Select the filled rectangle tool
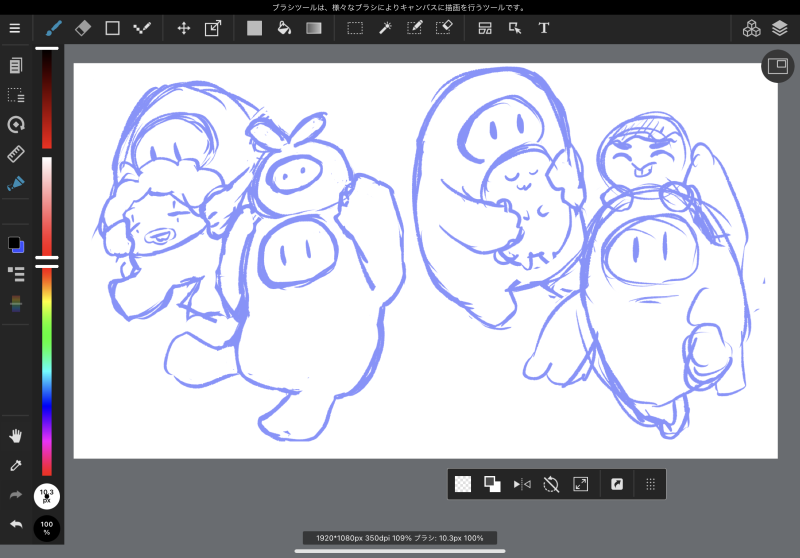The width and height of the screenshot is (800, 558). point(254,28)
